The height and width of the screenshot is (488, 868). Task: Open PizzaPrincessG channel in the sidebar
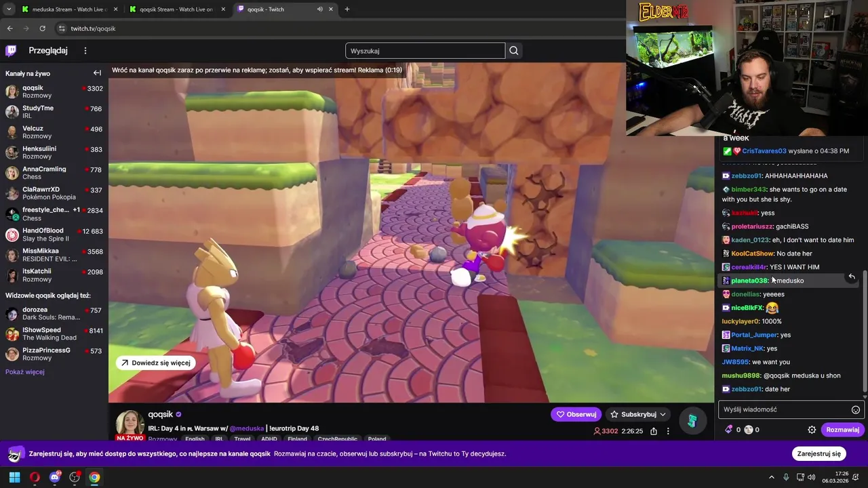pyautogui.click(x=54, y=354)
